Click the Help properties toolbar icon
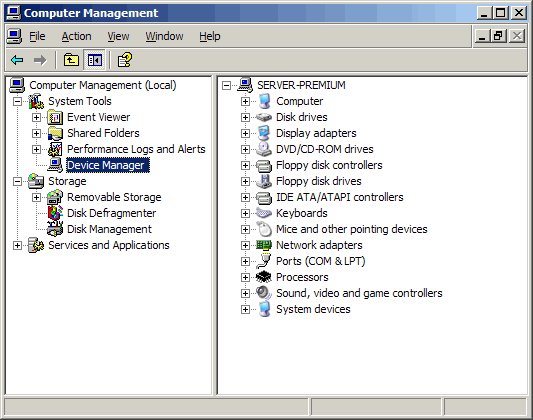This screenshot has height=420, width=533. coord(125,60)
